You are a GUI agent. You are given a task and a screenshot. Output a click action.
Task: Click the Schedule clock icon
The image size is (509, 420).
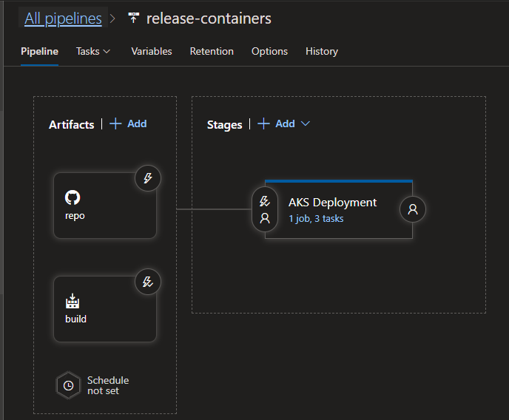click(x=68, y=385)
